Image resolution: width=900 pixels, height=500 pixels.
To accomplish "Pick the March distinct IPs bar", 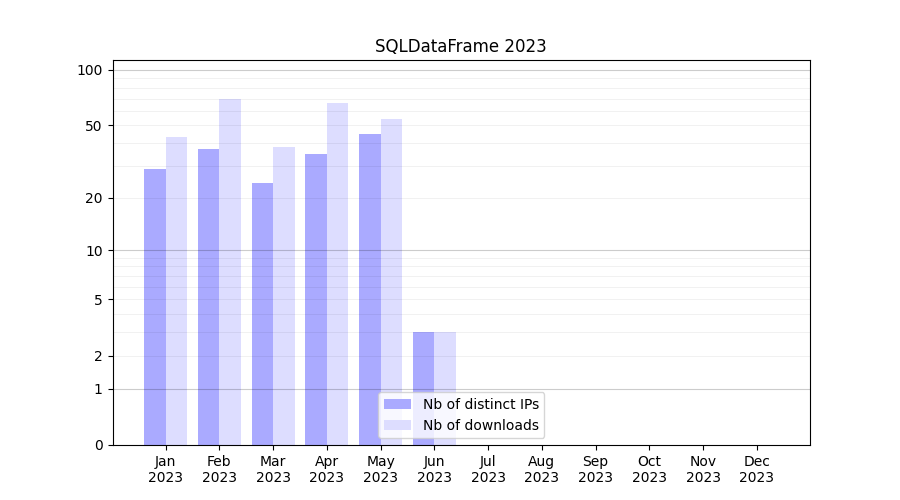I will coord(262,313).
